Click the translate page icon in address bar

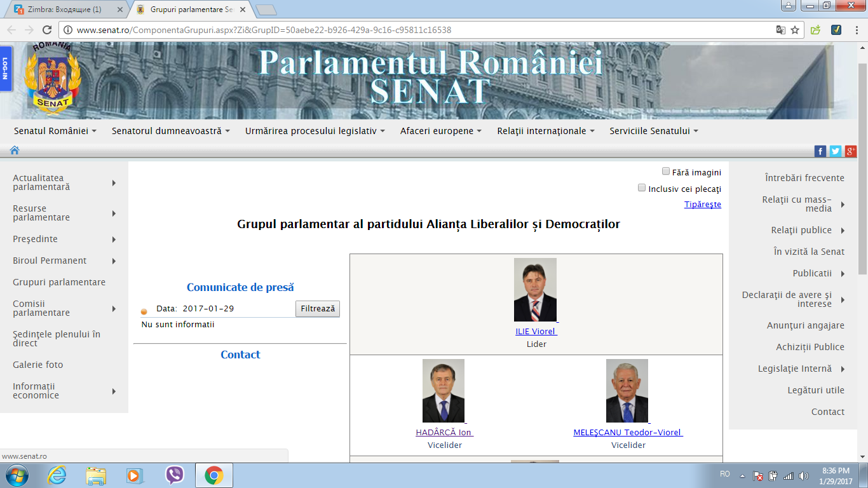(x=780, y=30)
